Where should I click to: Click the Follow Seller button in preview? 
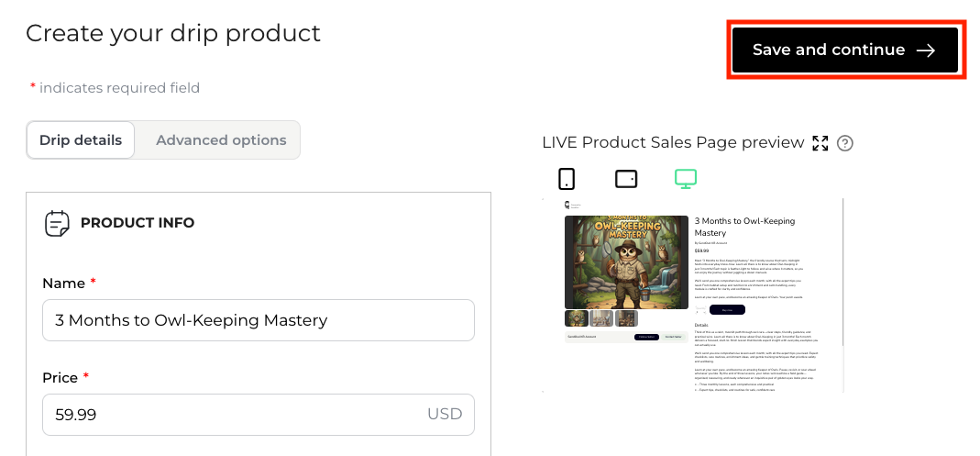pos(646,338)
